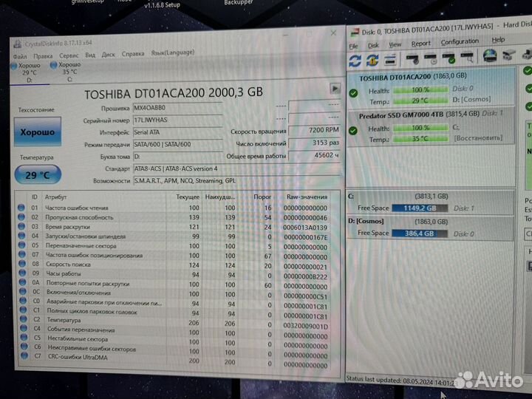Click the Текущее column header

pyautogui.click(x=187, y=197)
